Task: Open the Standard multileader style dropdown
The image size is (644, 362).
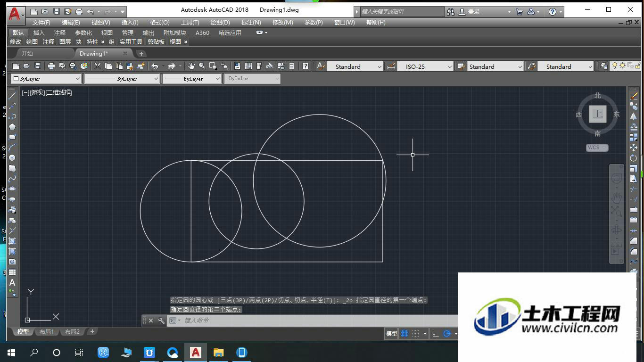Action: point(566,66)
